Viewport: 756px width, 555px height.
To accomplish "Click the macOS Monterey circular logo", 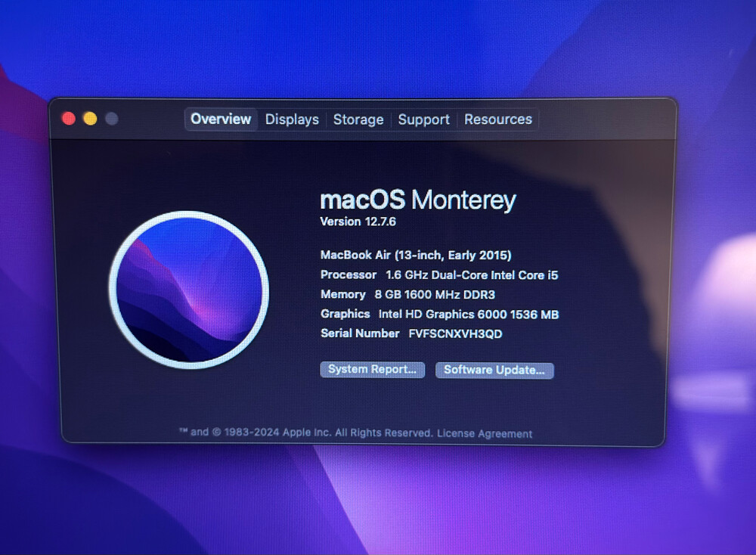I will click(189, 290).
